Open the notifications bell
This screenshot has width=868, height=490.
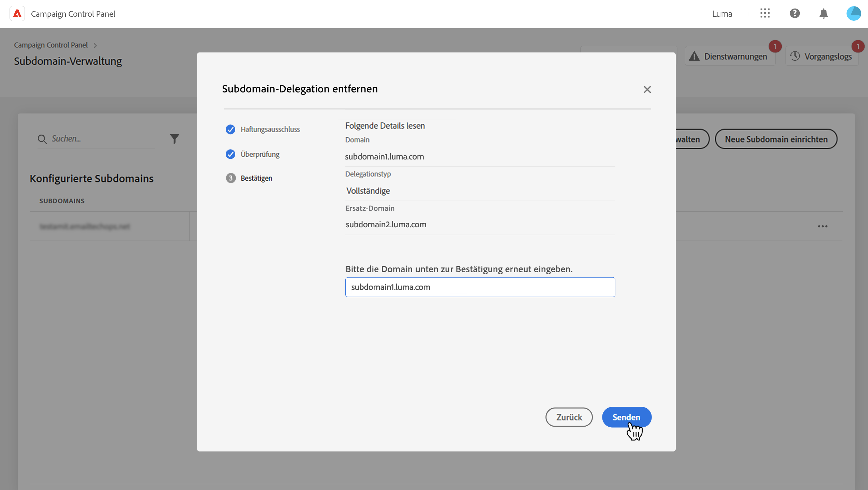coord(823,14)
